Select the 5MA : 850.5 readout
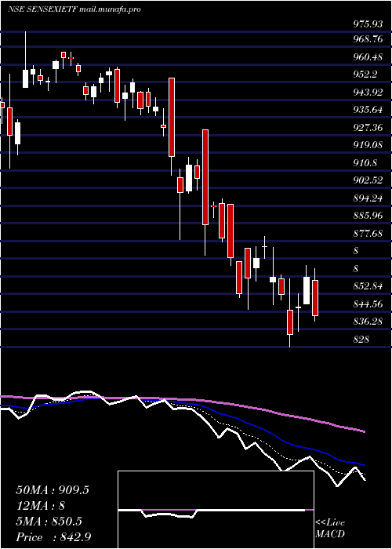 (x=49, y=522)
